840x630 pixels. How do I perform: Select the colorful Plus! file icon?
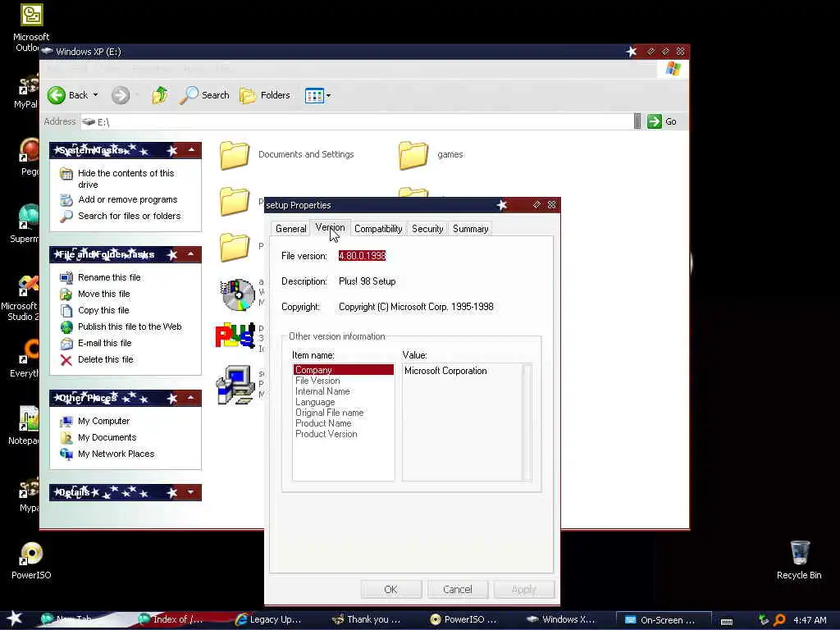click(235, 336)
